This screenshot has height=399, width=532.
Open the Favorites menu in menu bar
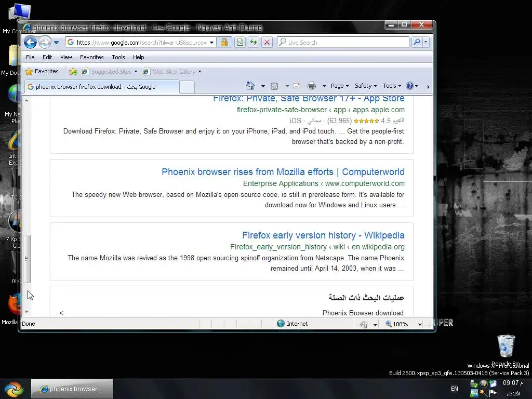(91, 57)
